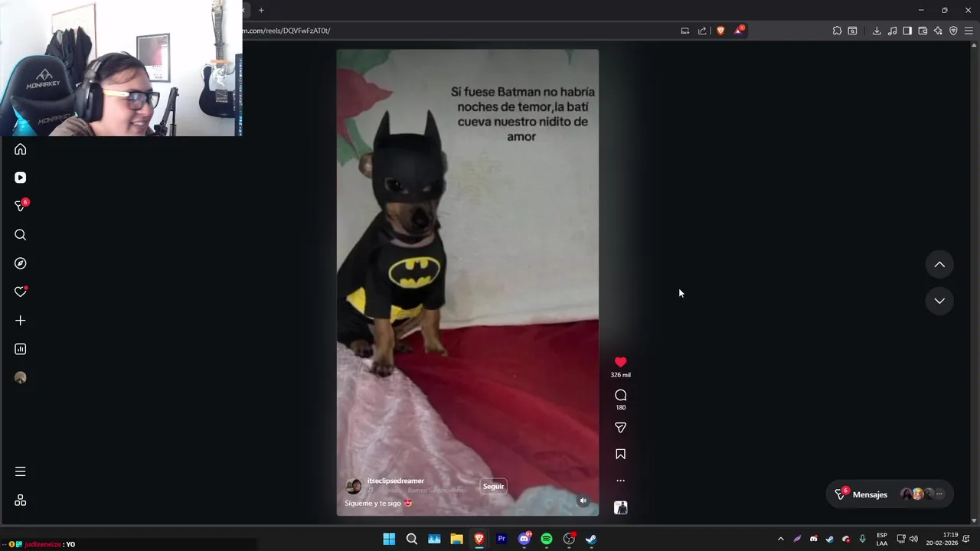Open the ESP LAA language switcher
The height and width of the screenshot is (551, 980).
(882, 539)
